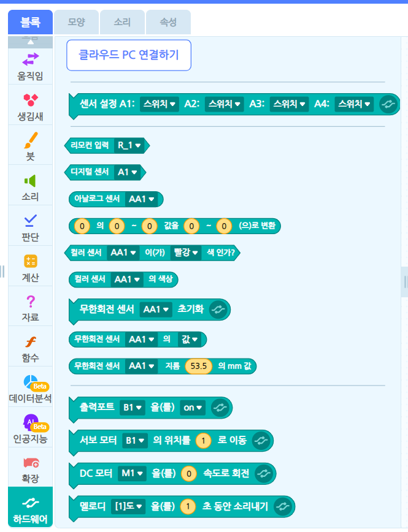This screenshot has height=532, width=408.
Task: Open the 출력포트 B1 dropdown
Action: click(x=133, y=408)
